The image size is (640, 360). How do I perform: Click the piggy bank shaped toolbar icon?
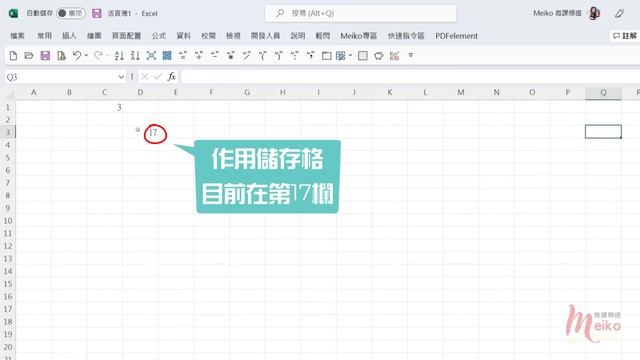[x=379, y=56]
